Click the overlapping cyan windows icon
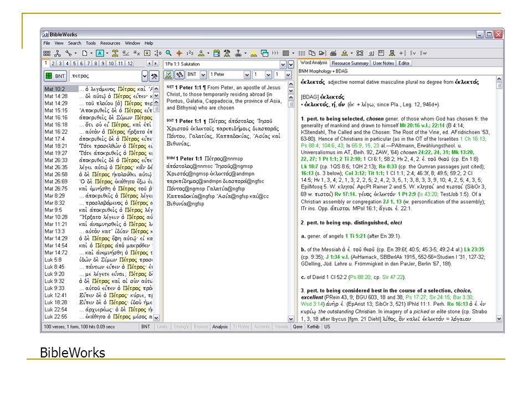Screen dimensions: 532x399 pyautogui.click(x=265, y=53)
